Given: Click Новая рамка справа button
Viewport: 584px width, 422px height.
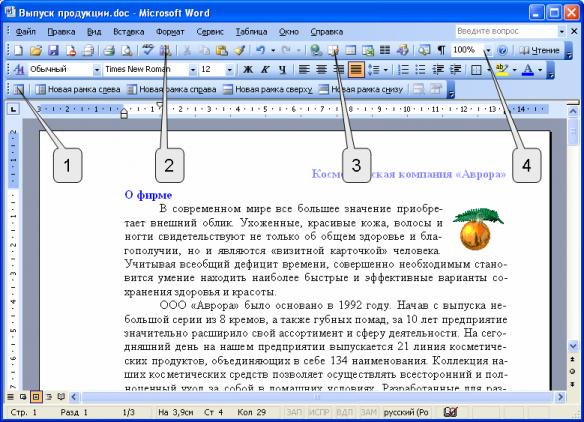Looking at the screenshot, I should (171, 89).
